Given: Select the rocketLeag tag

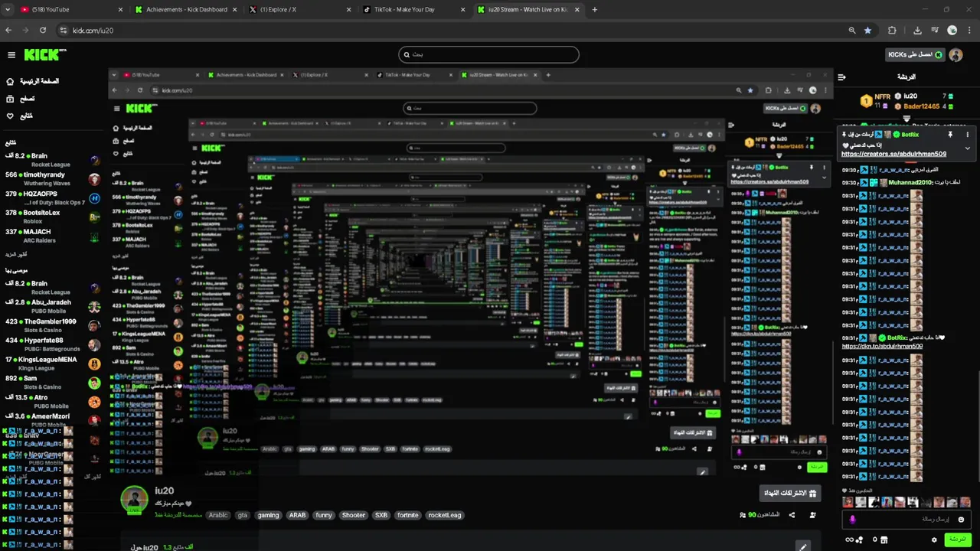Looking at the screenshot, I should click(445, 515).
